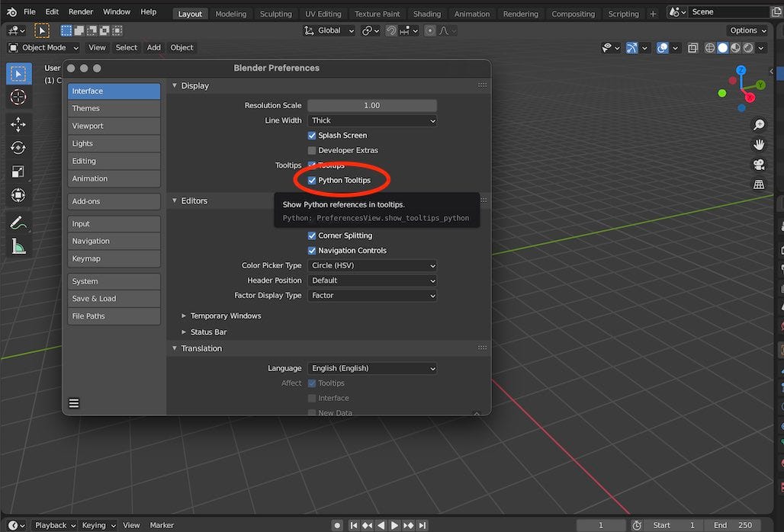
Task: Click the Z axis gizmo ball
Action: click(x=741, y=69)
